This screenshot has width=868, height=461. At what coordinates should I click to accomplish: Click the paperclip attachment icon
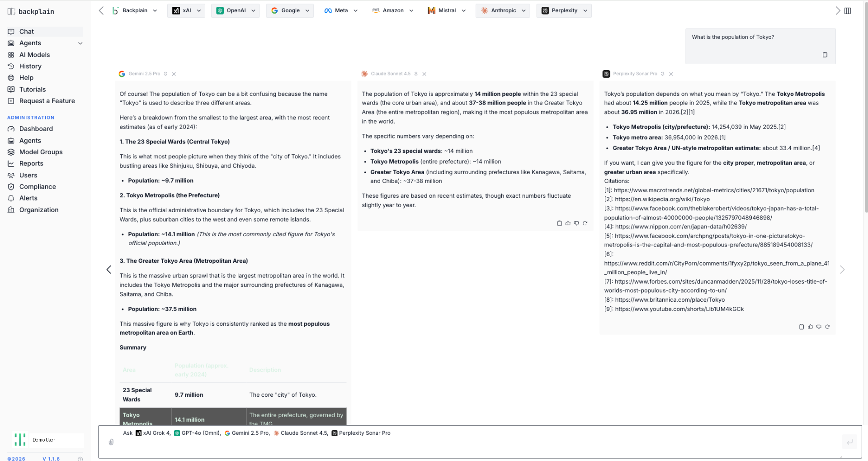pyautogui.click(x=111, y=442)
